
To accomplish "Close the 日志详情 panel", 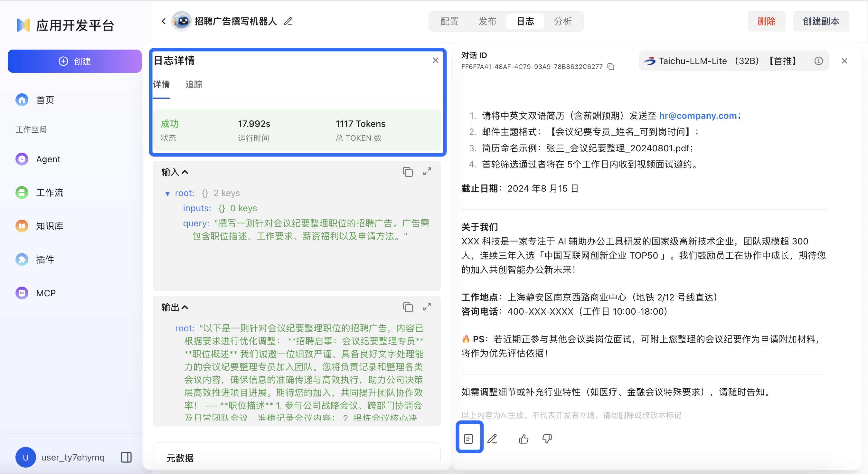I will pyautogui.click(x=435, y=60).
